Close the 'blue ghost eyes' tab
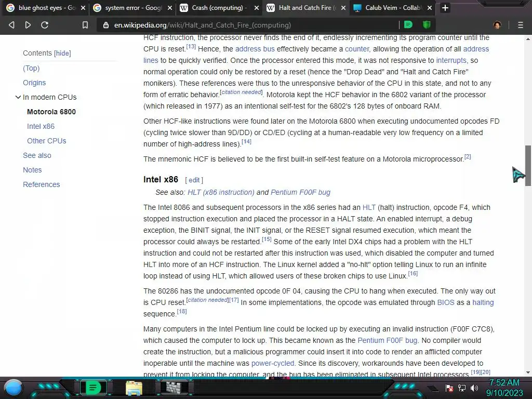The width and height of the screenshot is (532, 399). pos(83,8)
